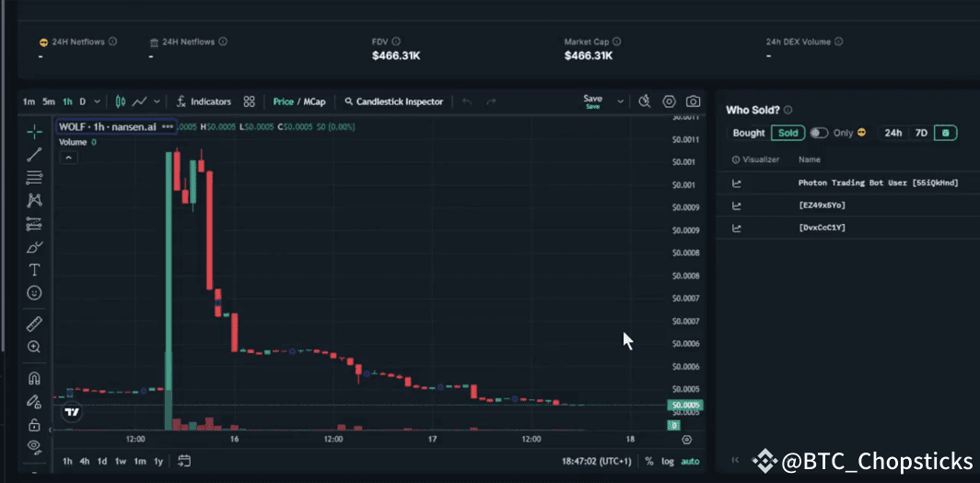Click the WOLF 1h nansen.ai legend title
Screen dimensions: 980x483
point(107,126)
